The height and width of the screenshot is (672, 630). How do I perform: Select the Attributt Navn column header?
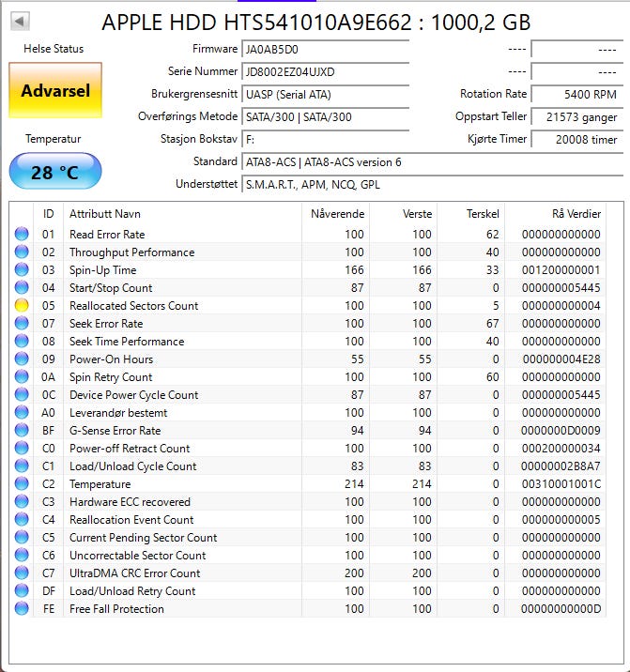coord(182,213)
